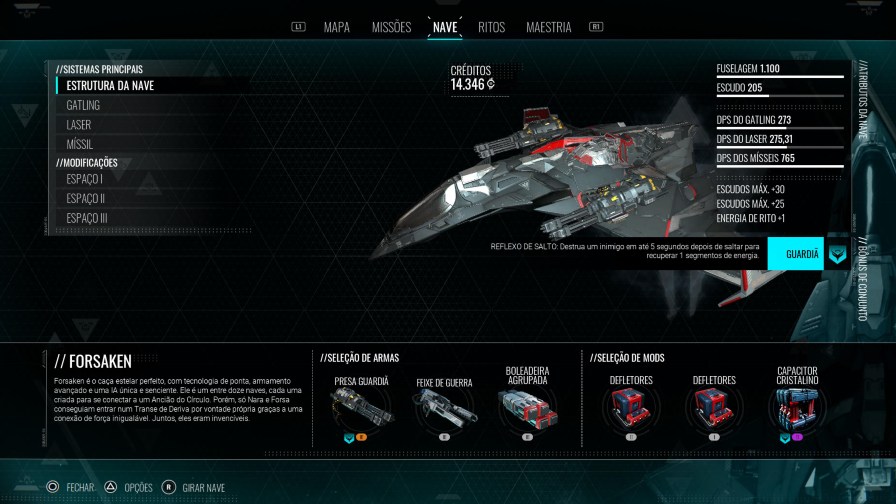Select the Feixe de Guerra laser icon
The height and width of the screenshot is (504, 896).
[x=444, y=409]
